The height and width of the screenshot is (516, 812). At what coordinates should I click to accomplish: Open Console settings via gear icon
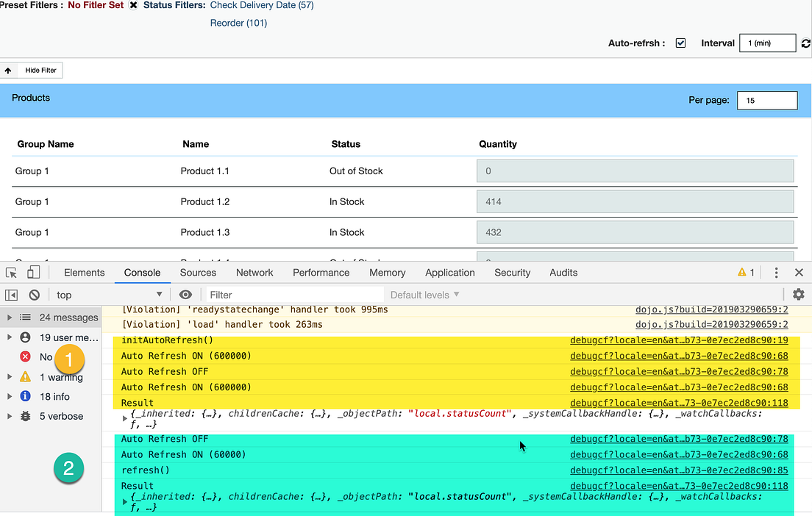(799, 294)
